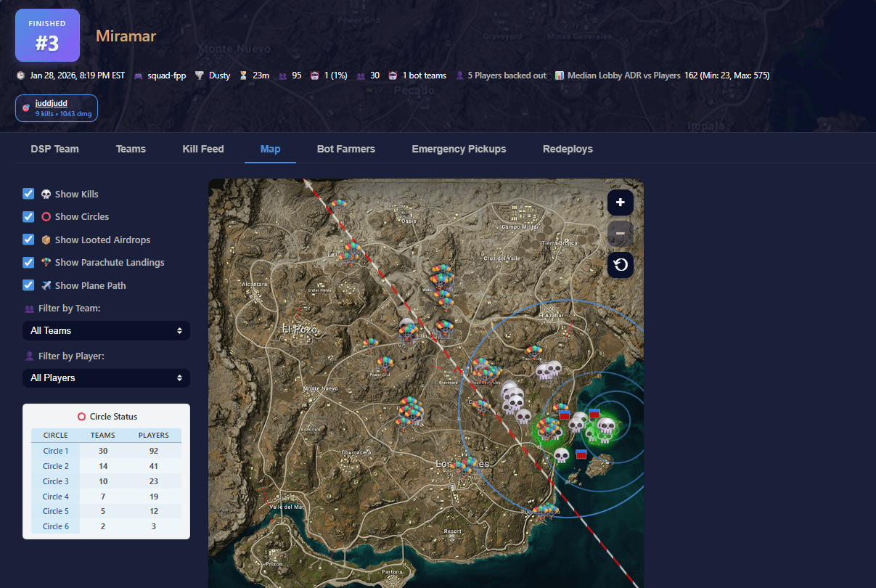Click the map zoom out minus button
876x588 pixels.
pos(620,234)
